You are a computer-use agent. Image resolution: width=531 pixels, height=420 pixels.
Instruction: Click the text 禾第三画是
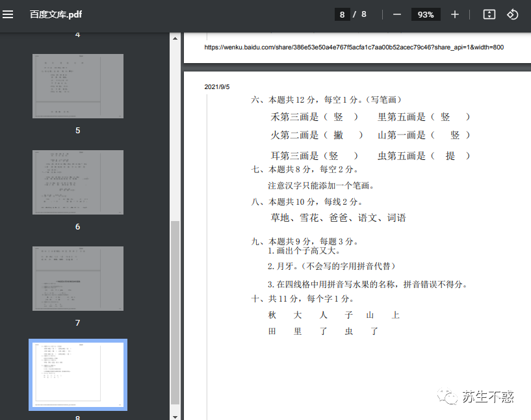294,117
